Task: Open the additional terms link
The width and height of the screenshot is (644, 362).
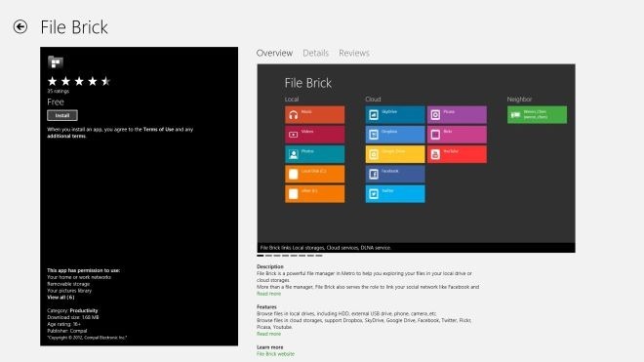Action: [x=66, y=136]
